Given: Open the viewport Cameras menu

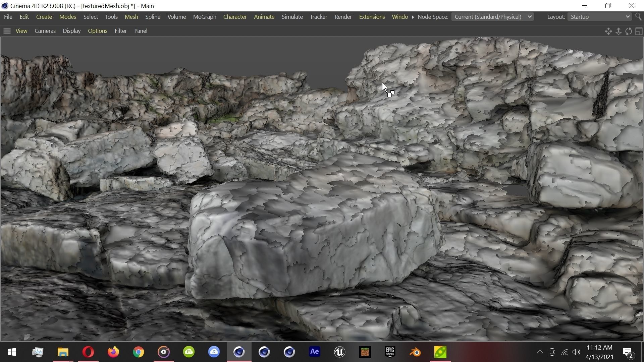Looking at the screenshot, I should [45, 31].
